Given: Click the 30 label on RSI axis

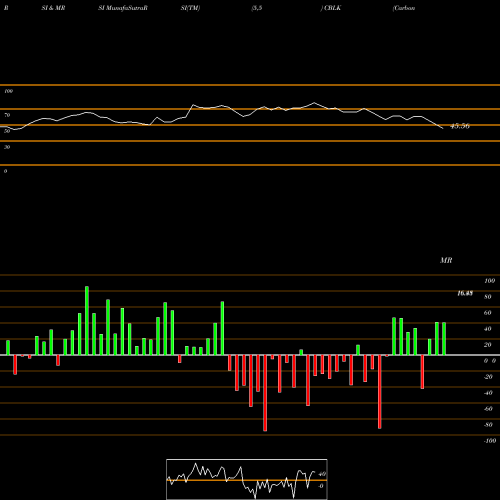Looking at the screenshot, I should [7, 147].
